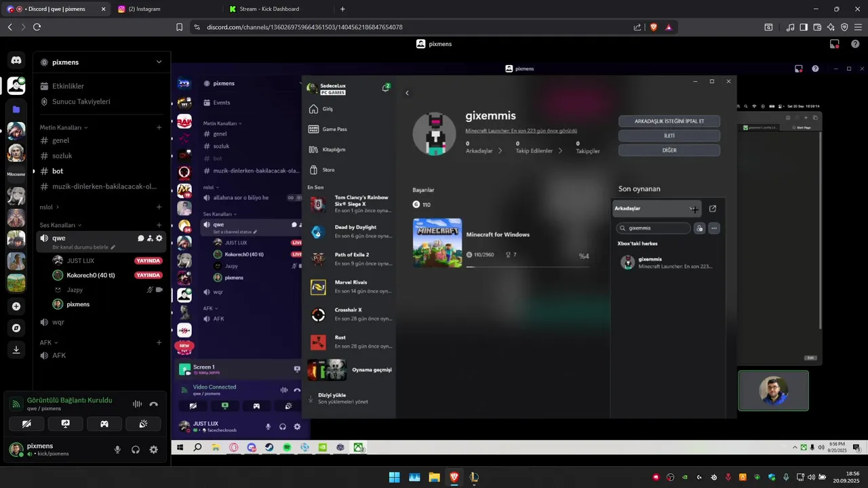Screen dimensions: 868x488
Task: Select Jazpy in voice list
Action: point(108,289)
